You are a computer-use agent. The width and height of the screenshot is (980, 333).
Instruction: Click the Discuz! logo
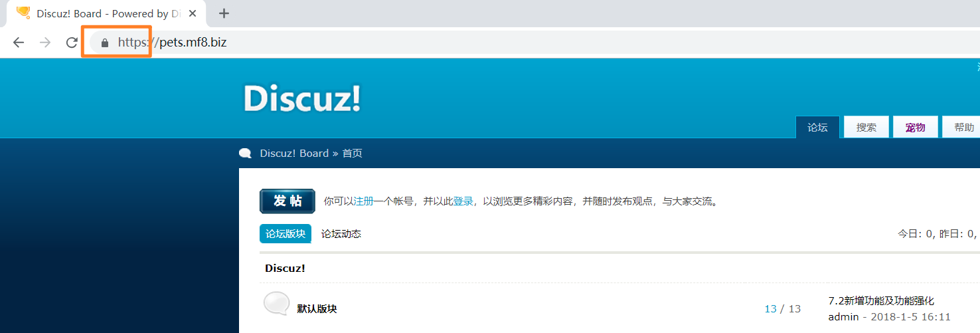(302, 98)
